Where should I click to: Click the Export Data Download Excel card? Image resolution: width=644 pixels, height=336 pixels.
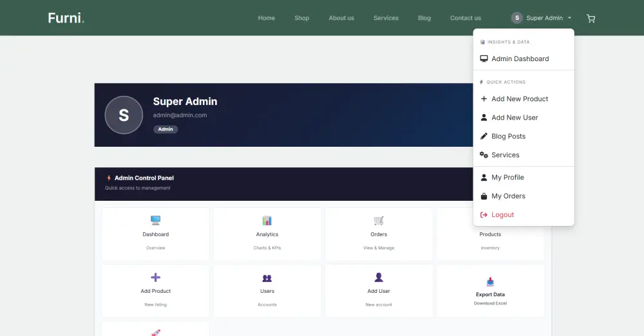point(490,291)
